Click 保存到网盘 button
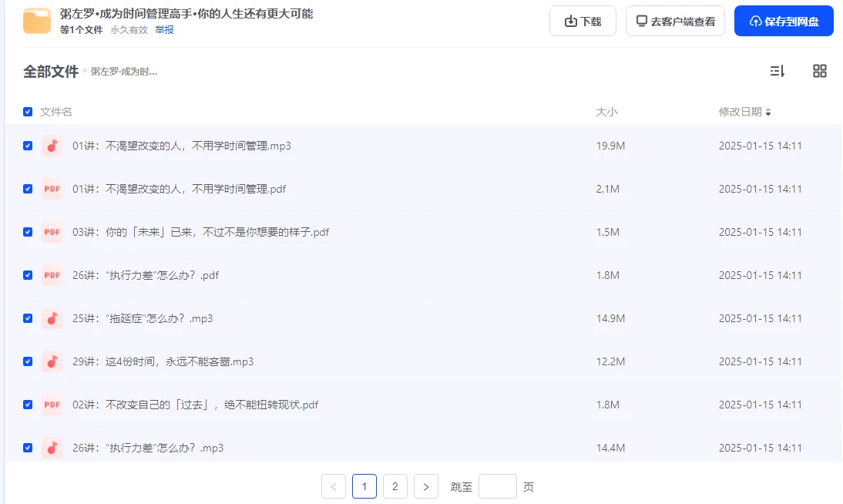The height and width of the screenshot is (504, 843). pyautogui.click(x=784, y=21)
